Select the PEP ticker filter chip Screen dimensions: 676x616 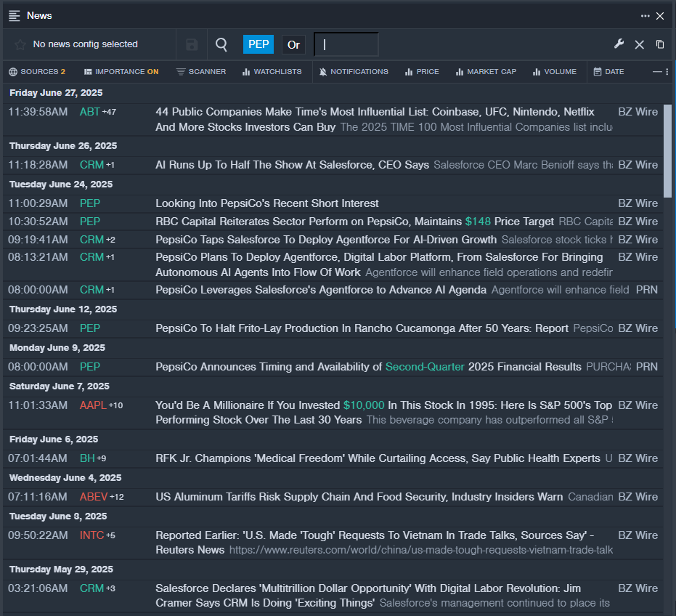click(258, 44)
